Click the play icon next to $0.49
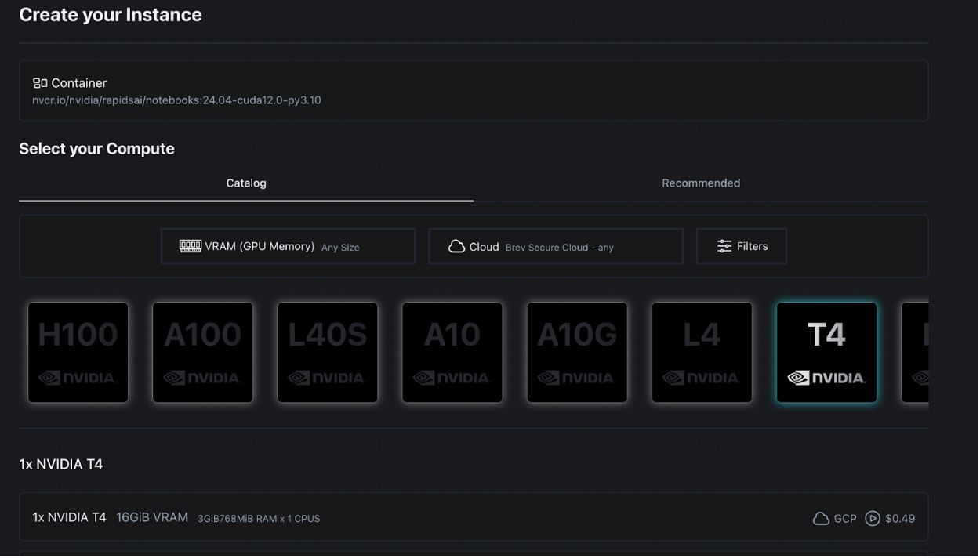The image size is (980, 558). [x=873, y=518]
